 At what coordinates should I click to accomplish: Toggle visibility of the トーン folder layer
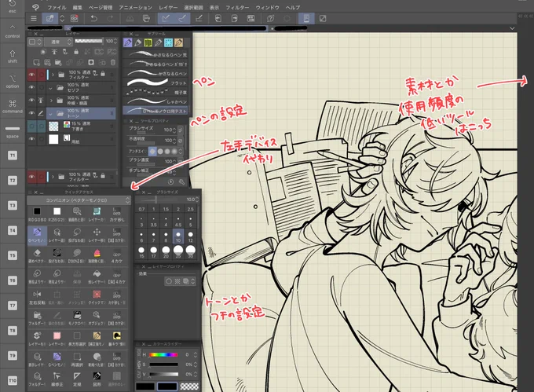[31, 113]
